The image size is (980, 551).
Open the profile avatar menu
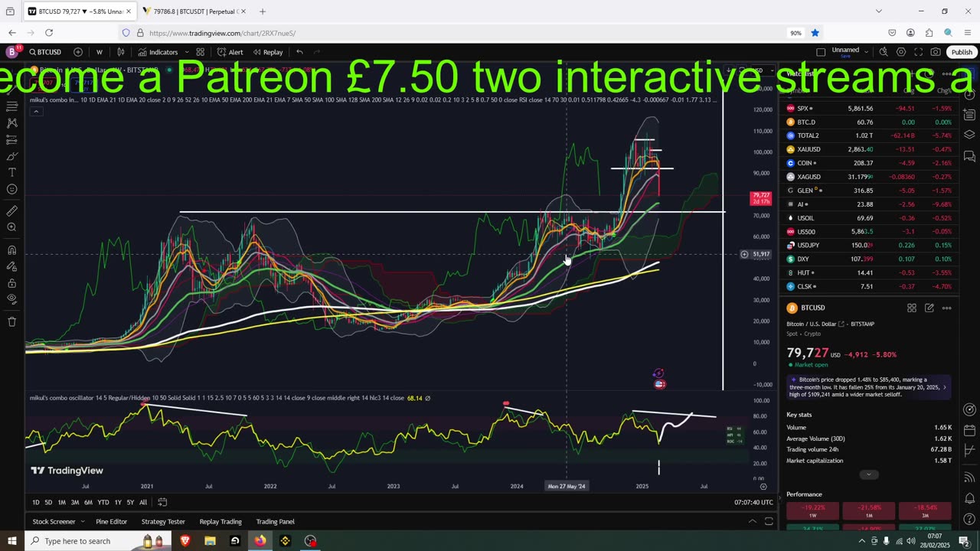[x=11, y=52]
